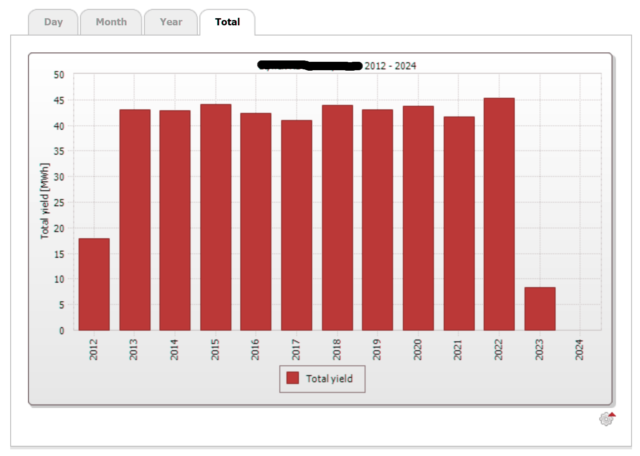Select the 2017 bar in chart
This screenshot has height=456, width=640.
[x=297, y=225]
